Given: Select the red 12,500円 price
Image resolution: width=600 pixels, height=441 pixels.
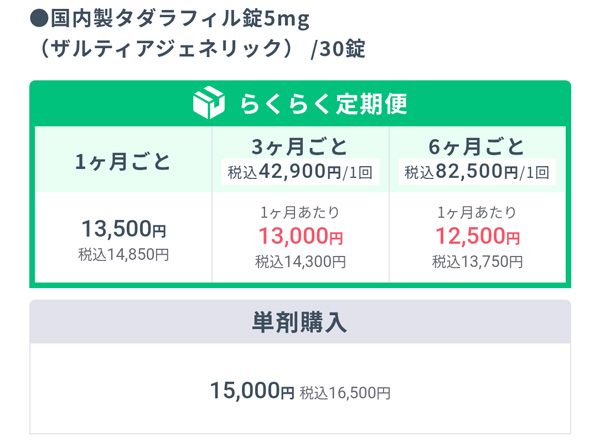Looking at the screenshot, I should coord(478,236).
